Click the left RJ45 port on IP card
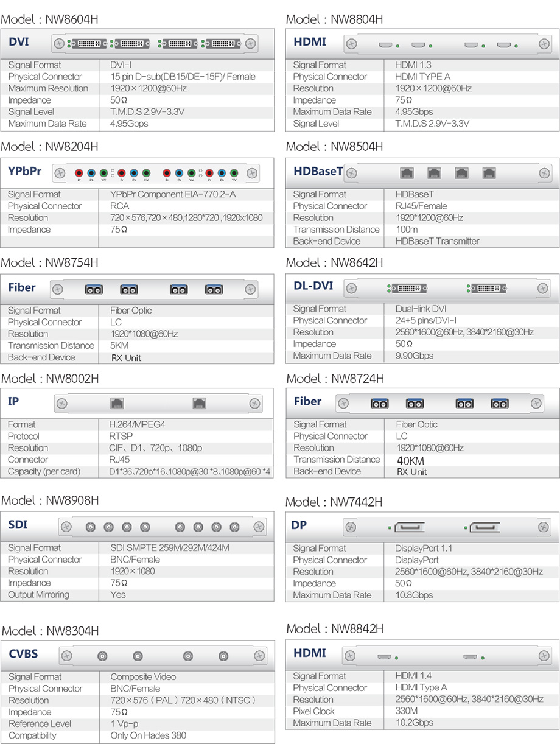 pyautogui.click(x=117, y=403)
